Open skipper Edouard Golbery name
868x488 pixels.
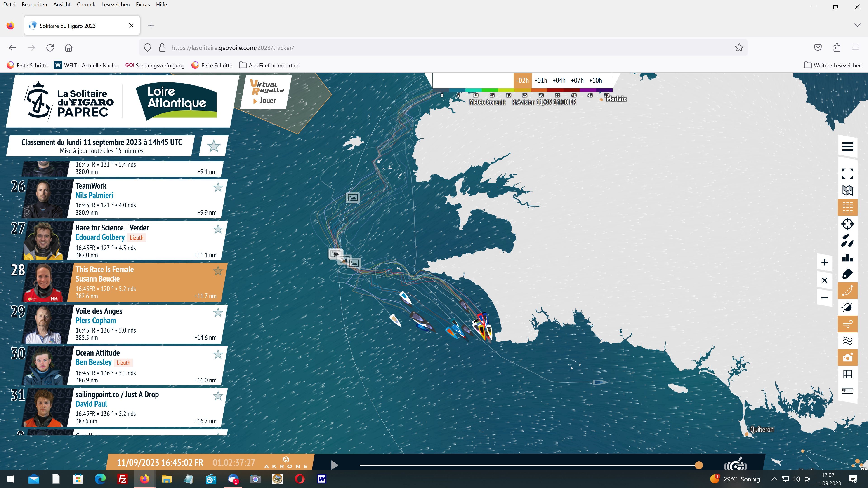point(100,237)
